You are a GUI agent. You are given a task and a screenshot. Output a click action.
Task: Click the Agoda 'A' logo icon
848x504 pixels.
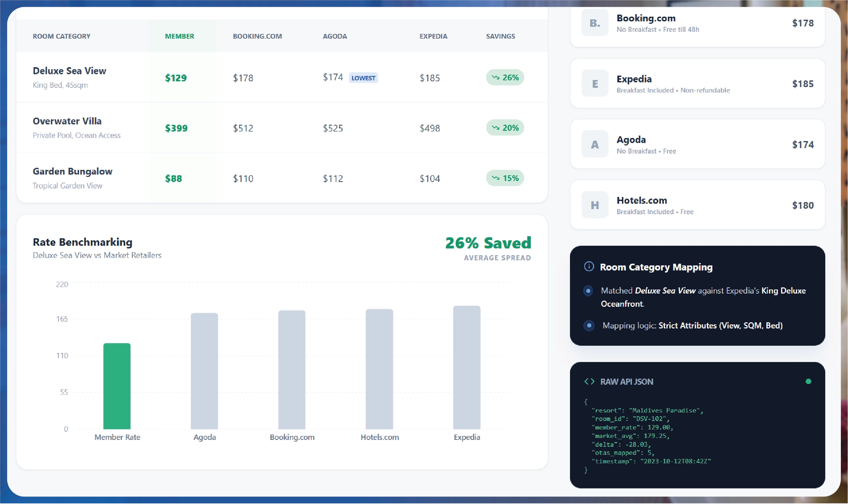(595, 144)
